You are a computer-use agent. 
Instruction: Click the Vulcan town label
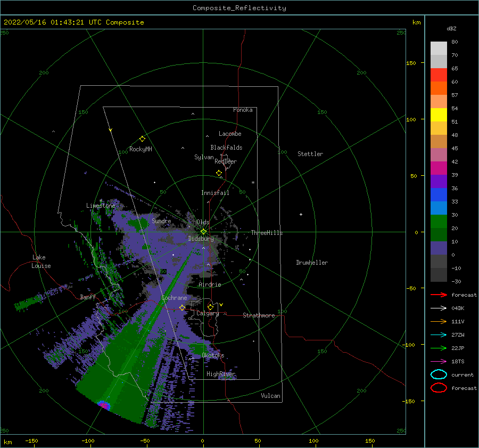(271, 396)
